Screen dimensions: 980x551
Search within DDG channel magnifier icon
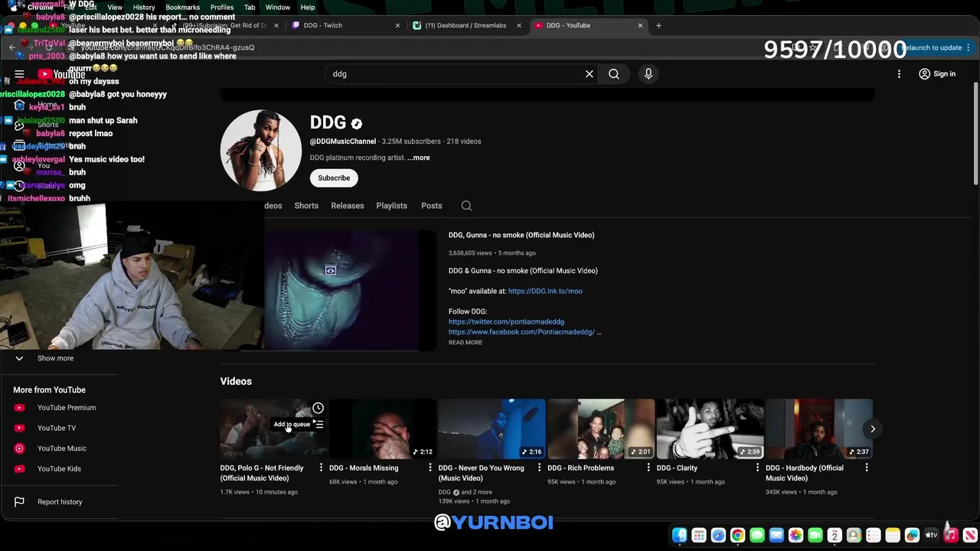466,205
